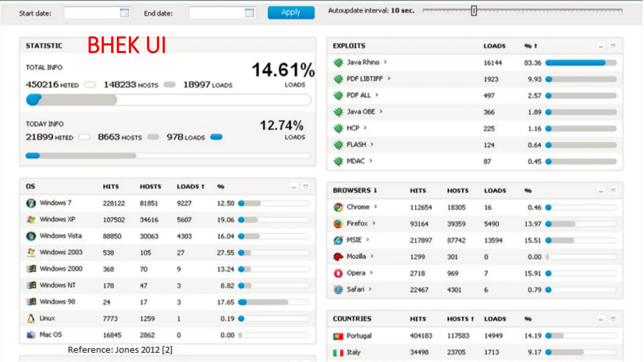Click the Firefox browser icon
This screenshot has height=362, width=644.
[x=338, y=224]
